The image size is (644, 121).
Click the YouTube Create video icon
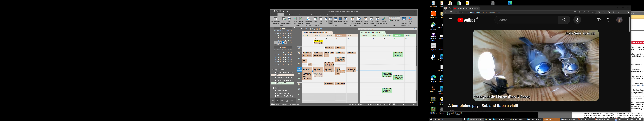pyautogui.click(x=598, y=20)
